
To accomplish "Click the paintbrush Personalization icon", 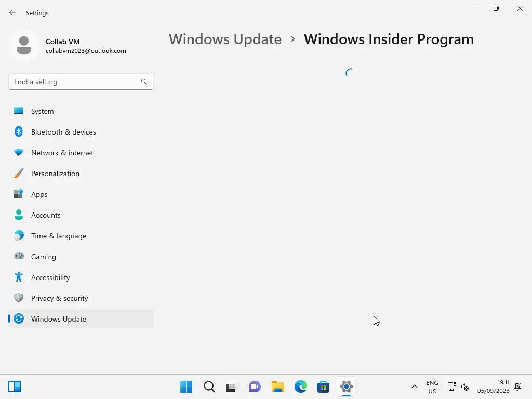I will [19, 174].
